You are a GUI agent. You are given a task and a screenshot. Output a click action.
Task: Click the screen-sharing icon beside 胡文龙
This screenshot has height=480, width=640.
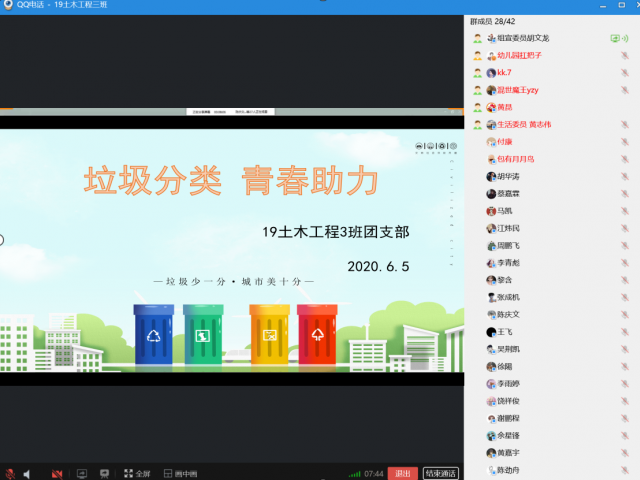(615, 38)
